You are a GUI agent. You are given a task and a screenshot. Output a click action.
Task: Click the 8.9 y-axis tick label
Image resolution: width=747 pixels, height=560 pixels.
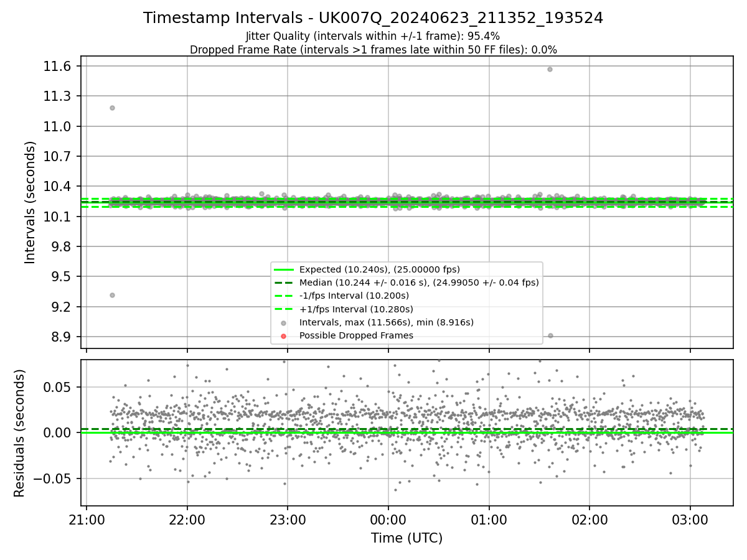(61, 337)
